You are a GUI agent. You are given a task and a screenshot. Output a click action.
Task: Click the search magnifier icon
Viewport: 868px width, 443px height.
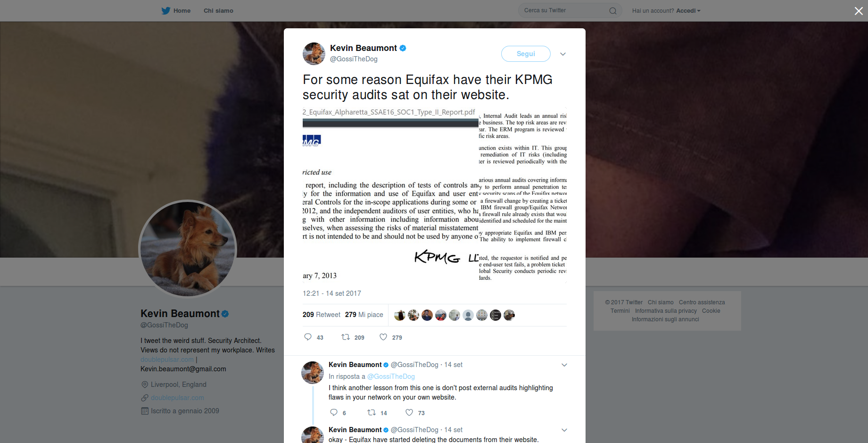pyautogui.click(x=612, y=11)
